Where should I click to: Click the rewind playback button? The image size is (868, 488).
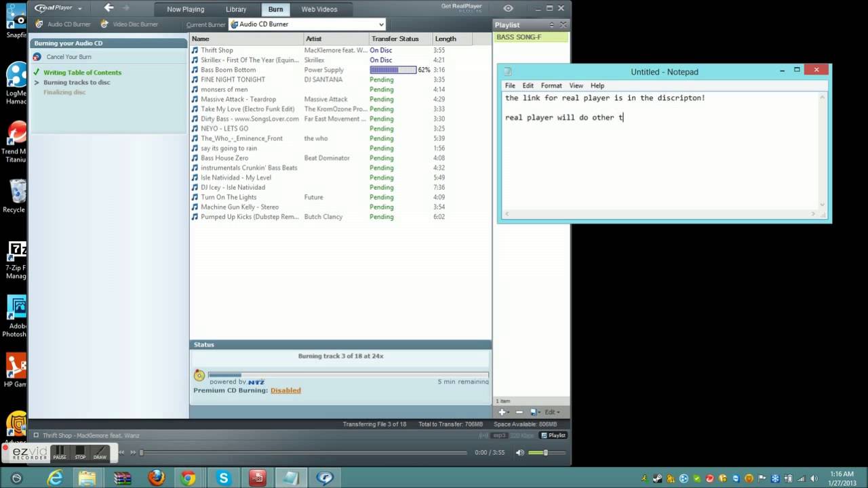121,452
